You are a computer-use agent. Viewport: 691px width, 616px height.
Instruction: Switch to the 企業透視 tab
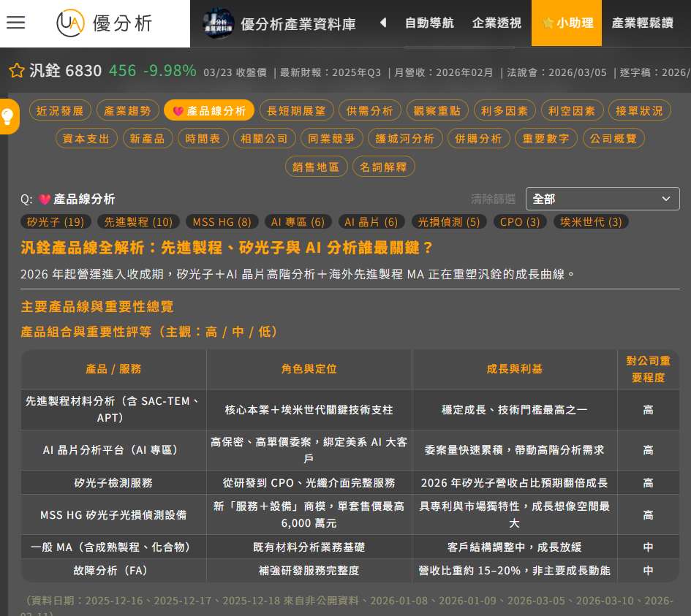point(496,23)
